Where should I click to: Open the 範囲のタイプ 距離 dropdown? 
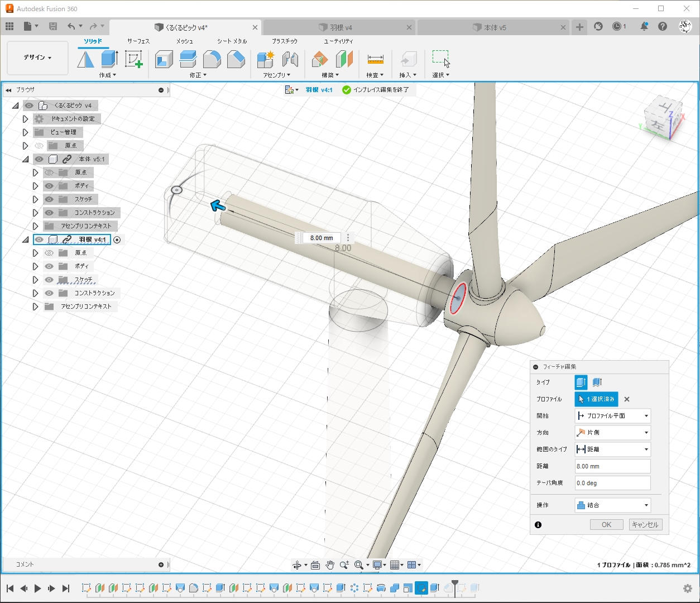[613, 449]
